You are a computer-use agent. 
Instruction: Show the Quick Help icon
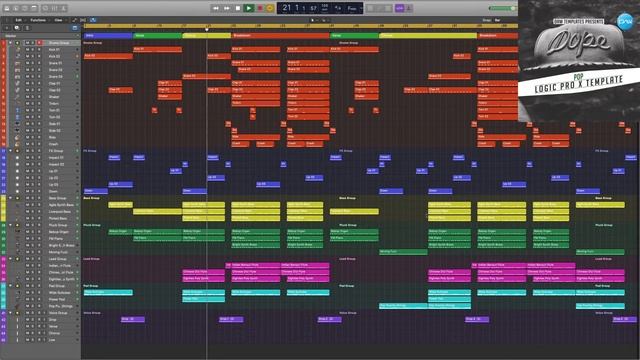[24, 8]
